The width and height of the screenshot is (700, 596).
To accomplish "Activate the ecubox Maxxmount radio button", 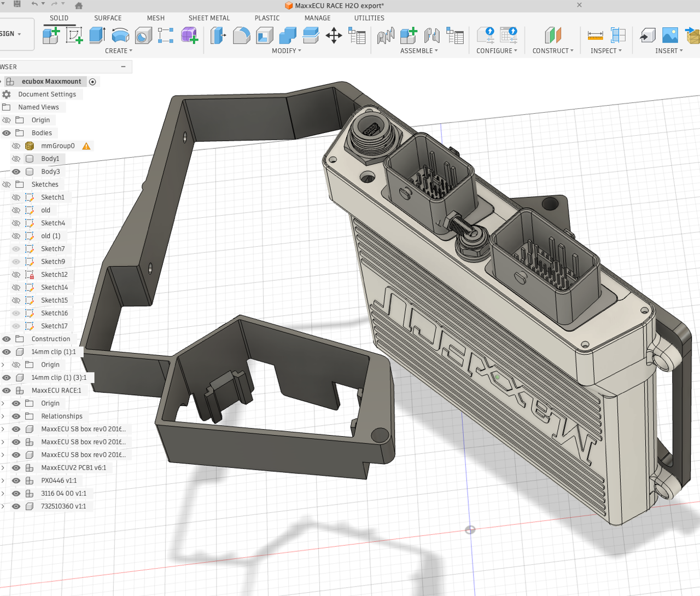I will pos(92,82).
